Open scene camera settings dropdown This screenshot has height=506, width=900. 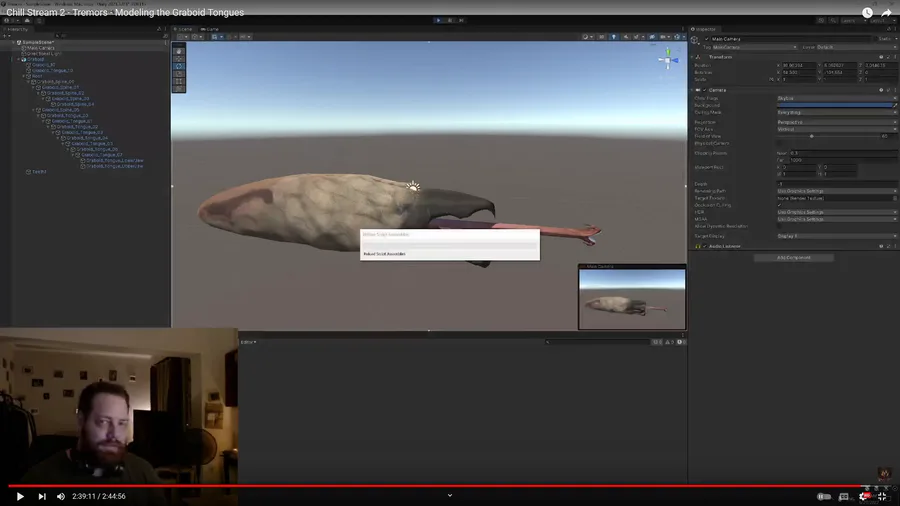665,37
